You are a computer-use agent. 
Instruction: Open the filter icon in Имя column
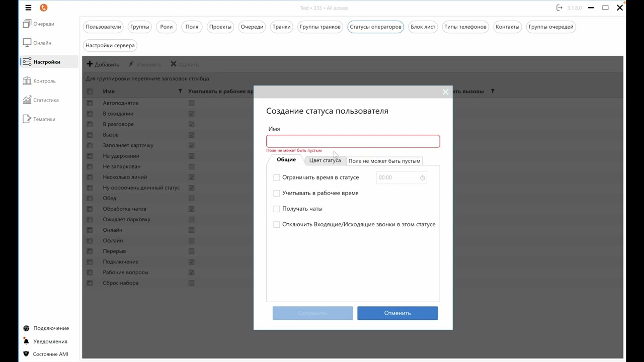180,91
